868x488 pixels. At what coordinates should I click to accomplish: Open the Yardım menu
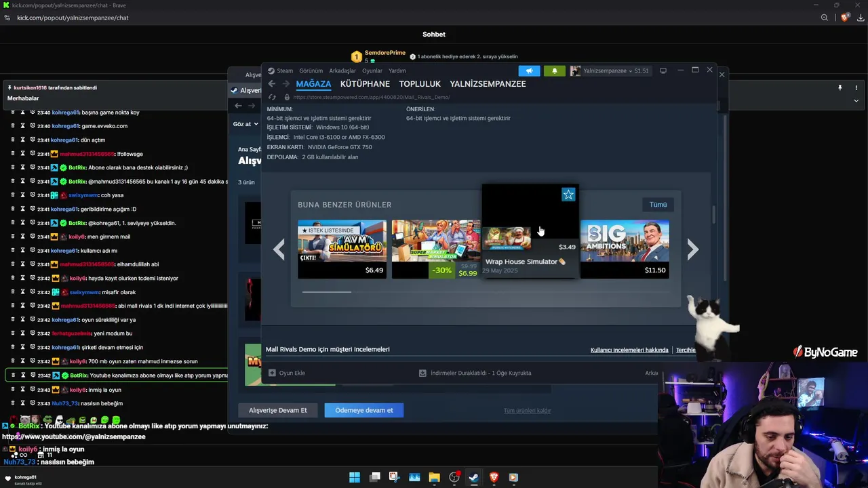(397, 70)
